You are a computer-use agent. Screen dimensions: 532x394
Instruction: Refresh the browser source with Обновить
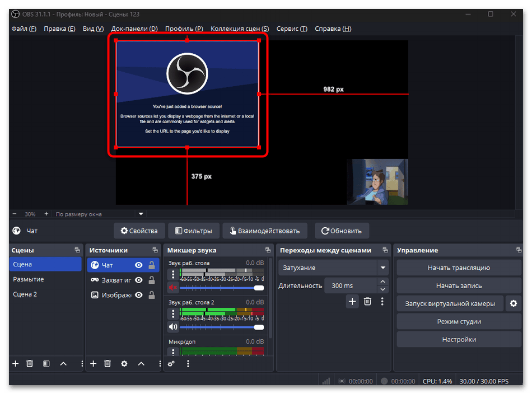[x=342, y=231]
